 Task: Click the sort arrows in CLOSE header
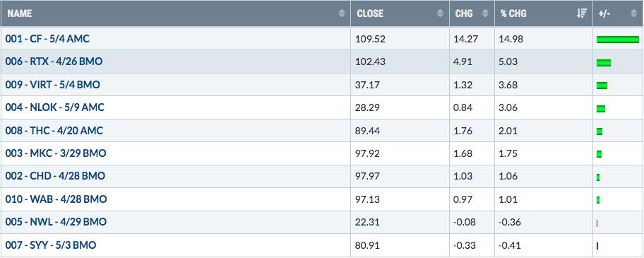[441, 13]
